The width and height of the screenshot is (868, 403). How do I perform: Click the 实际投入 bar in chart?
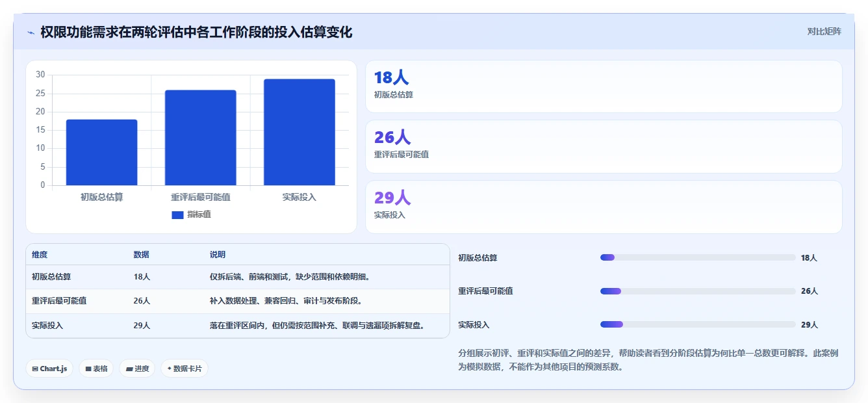pyautogui.click(x=300, y=132)
